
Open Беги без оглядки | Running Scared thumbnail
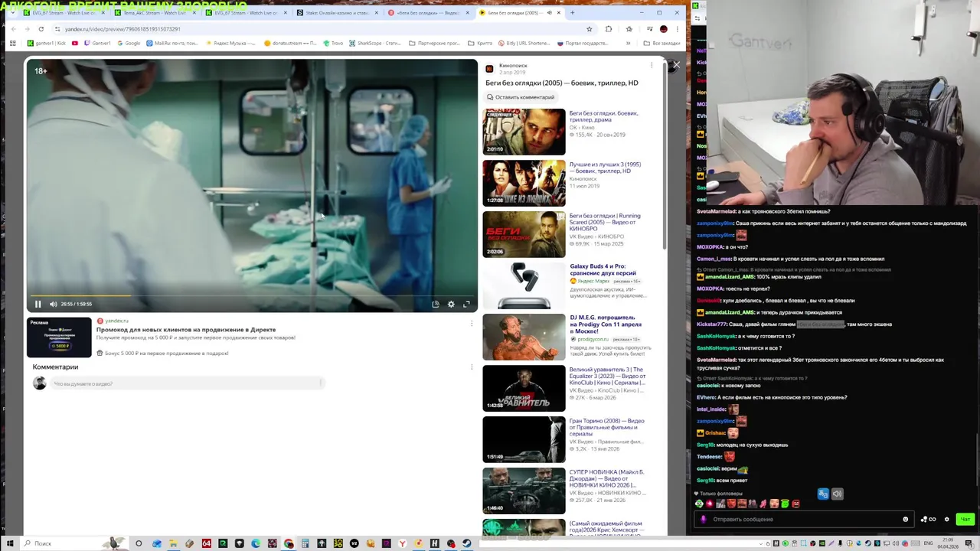tap(524, 234)
